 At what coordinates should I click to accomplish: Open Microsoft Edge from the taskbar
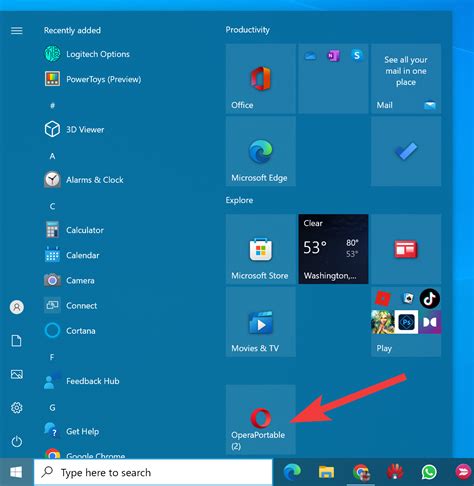pyautogui.click(x=292, y=472)
